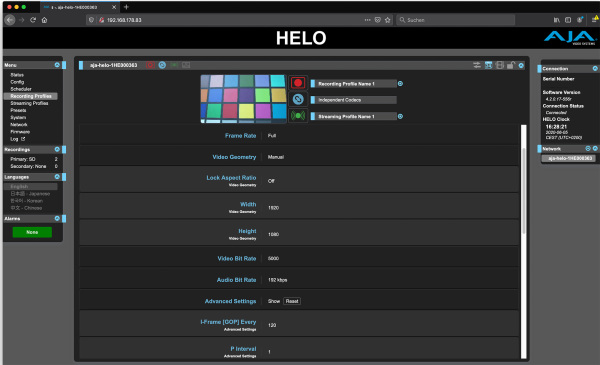
Task: Click the green None alarms button
Action: [x=32, y=232]
